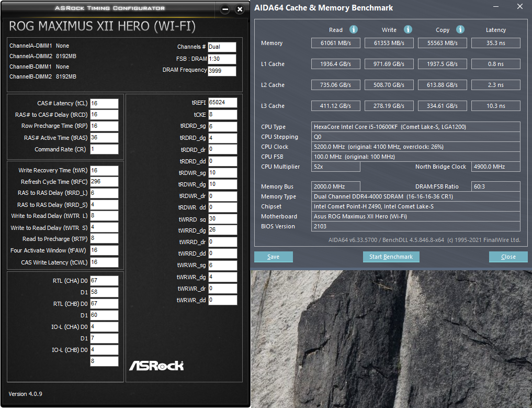Click the CPU Multiplier value 52x
The width and height of the screenshot is (532, 408).
(x=335, y=167)
